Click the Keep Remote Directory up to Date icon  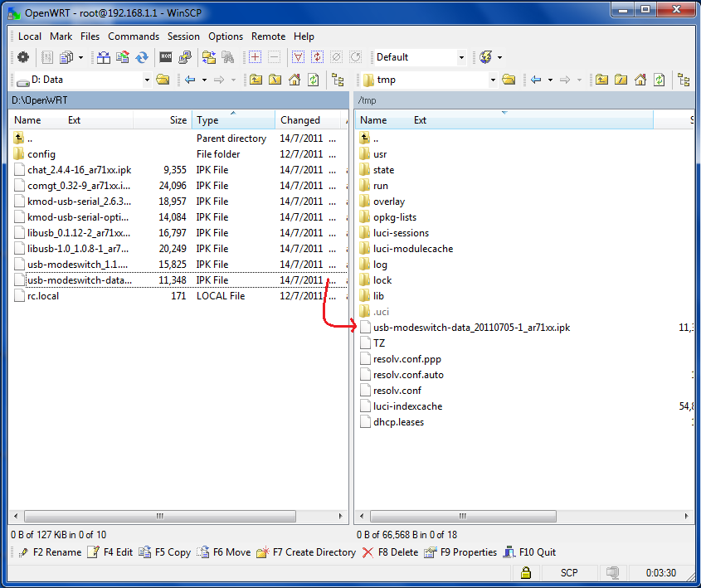(123, 57)
